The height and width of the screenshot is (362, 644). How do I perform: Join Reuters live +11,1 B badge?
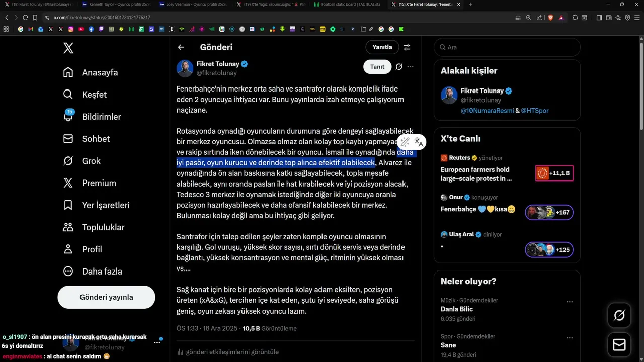554,173
